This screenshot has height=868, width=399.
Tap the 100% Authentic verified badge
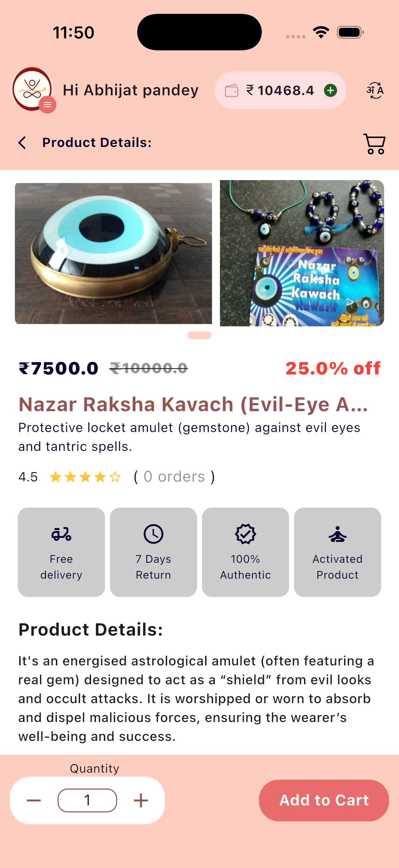(245, 534)
